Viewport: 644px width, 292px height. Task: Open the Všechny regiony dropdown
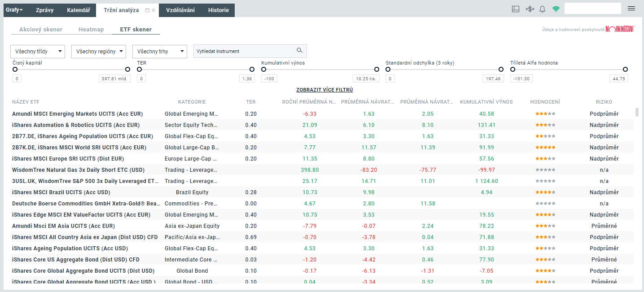[99, 52]
